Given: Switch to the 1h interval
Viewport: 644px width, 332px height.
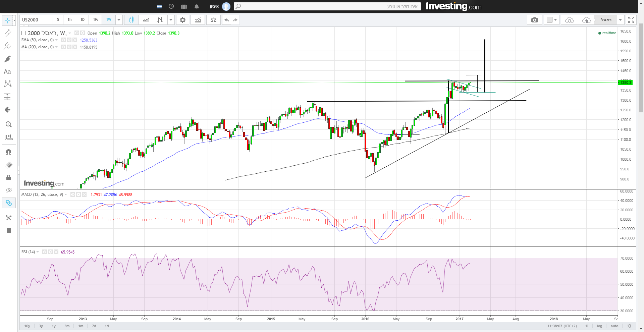Looking at the screenshot, I should click(70, 20).
